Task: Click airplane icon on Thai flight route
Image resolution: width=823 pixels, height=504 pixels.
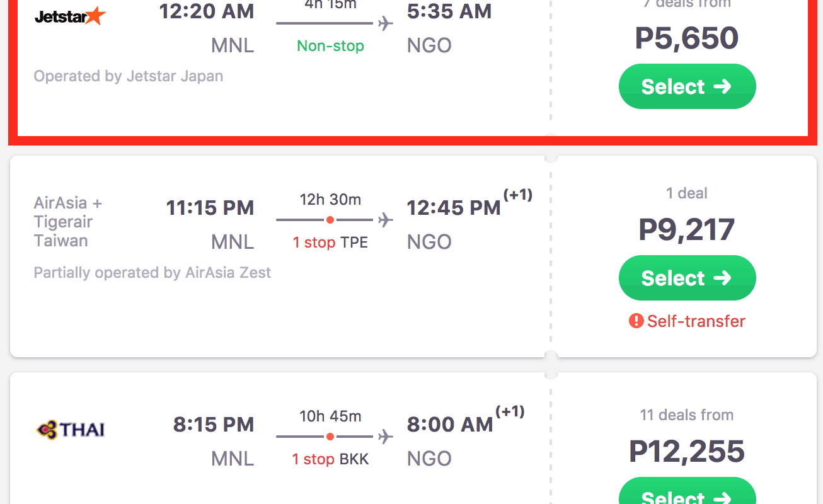Action: (x=385, y=437)
